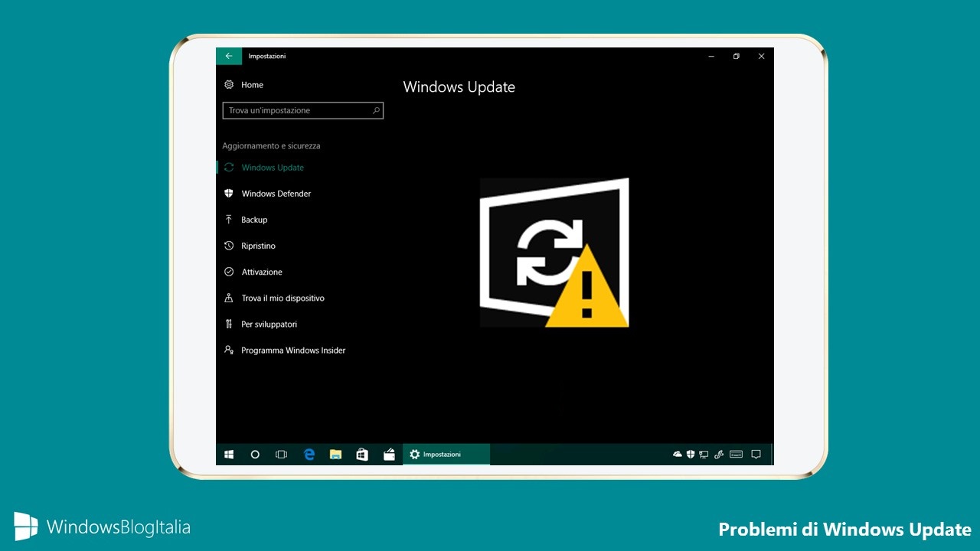Open the Action Center notification icon
This screenshot has height=551, width=980.
click(x=756, y=455)
